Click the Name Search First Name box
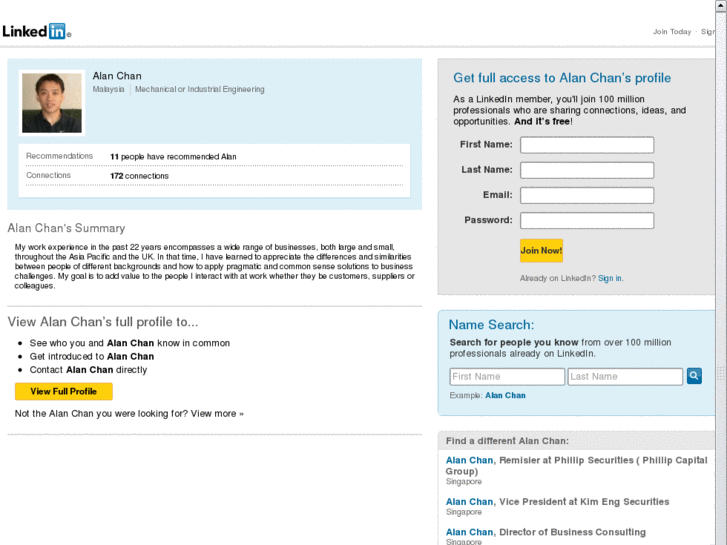The height and width of the screenshot is (545, 727). coord(507,377)
